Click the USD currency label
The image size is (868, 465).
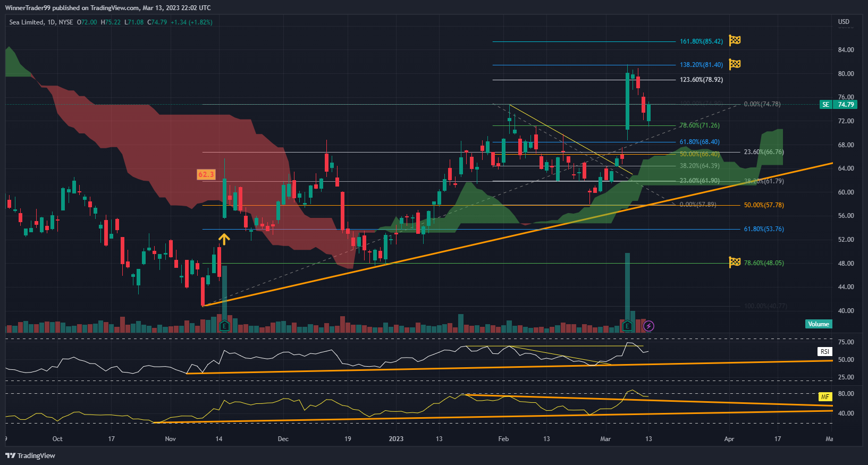(844, 22)
